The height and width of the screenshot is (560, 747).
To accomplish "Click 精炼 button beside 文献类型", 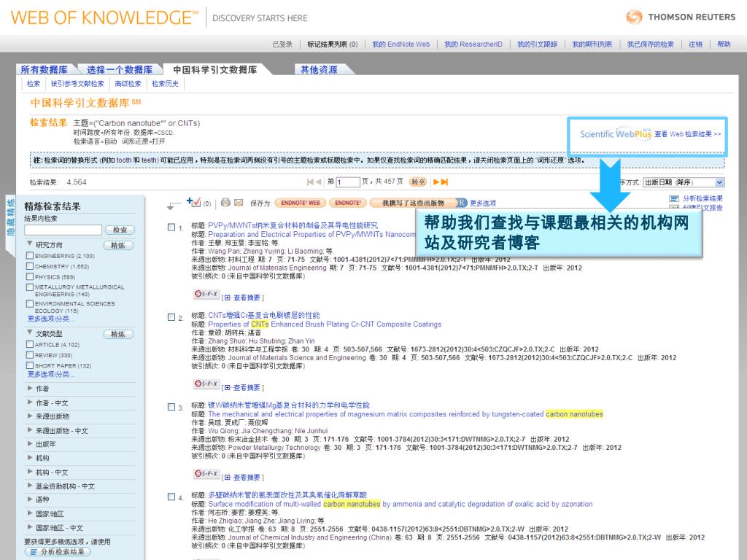I will pos(118,334).
